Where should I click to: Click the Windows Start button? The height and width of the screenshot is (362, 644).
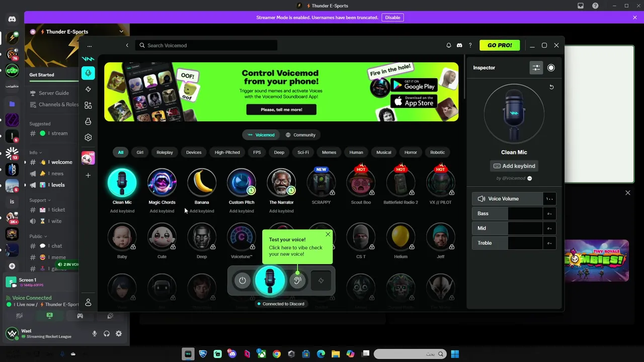tap(455, 354)
